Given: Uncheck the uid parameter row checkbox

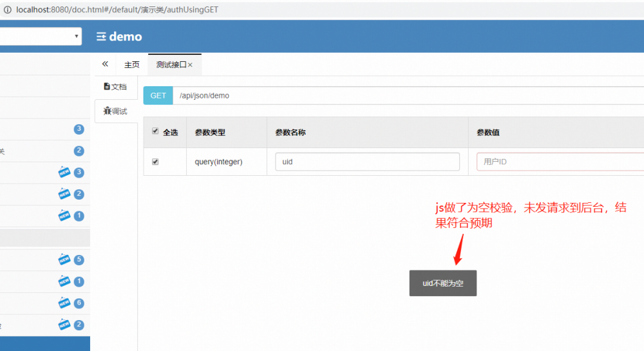Looking at the screenshot, I should coord(155,162).
